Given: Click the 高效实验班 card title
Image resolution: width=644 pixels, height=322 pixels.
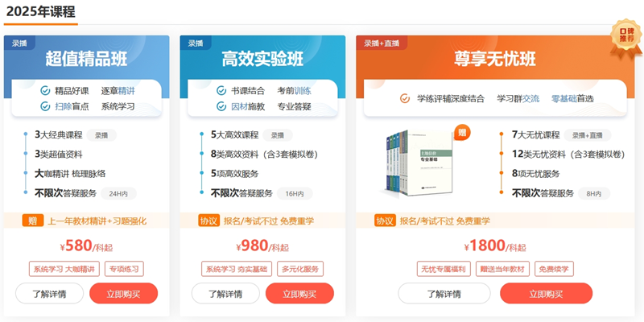Looking at the screenshot, I should [262, 59].
